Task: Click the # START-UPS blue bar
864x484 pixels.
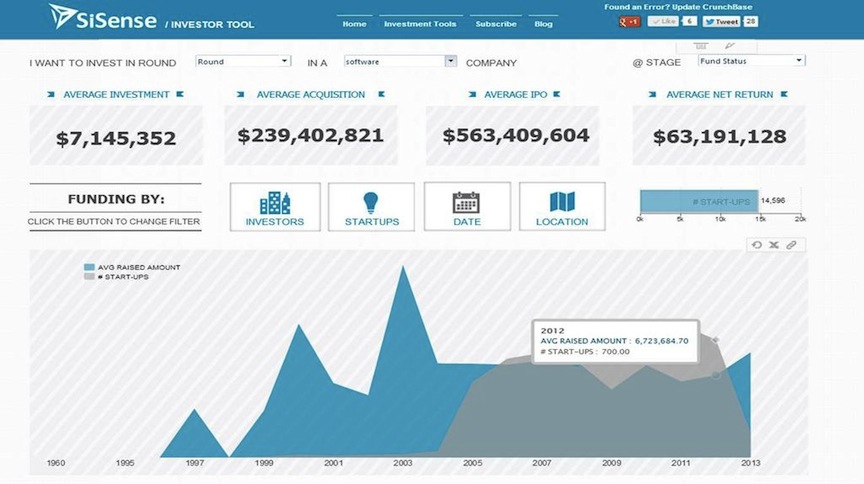Action: [x=699, y=201]
